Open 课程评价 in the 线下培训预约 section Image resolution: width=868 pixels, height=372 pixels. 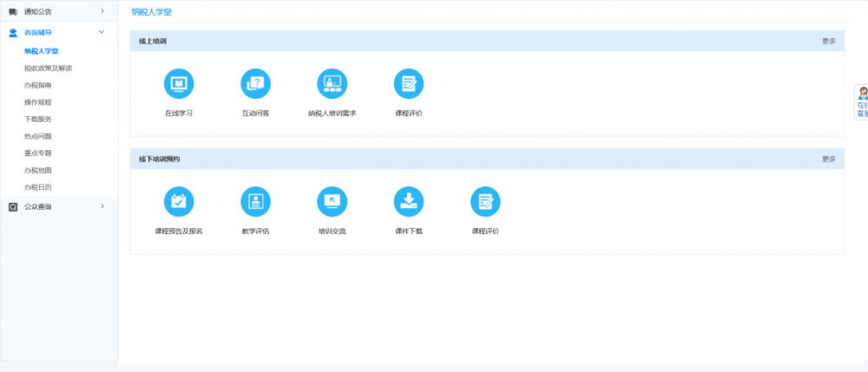(x=485, y=202)
